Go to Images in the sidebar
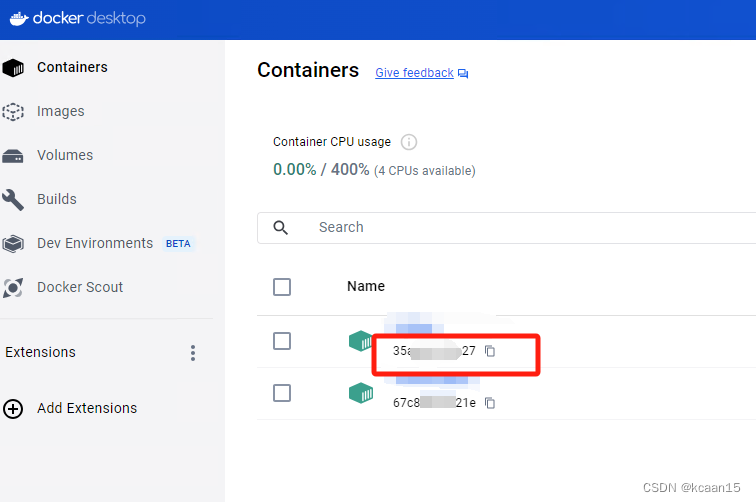The height and width of the screenshot is (502, 756). click(61, 111)
